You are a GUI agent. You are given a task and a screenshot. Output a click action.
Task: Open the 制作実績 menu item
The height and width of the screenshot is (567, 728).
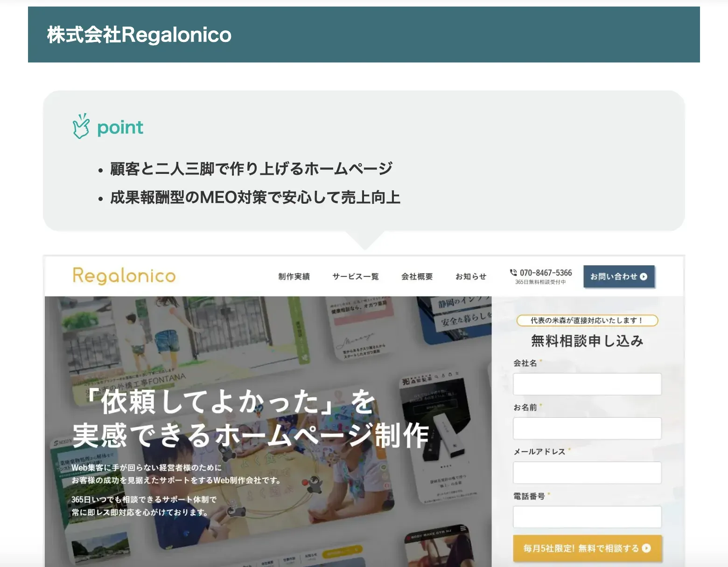click(294, 277)
